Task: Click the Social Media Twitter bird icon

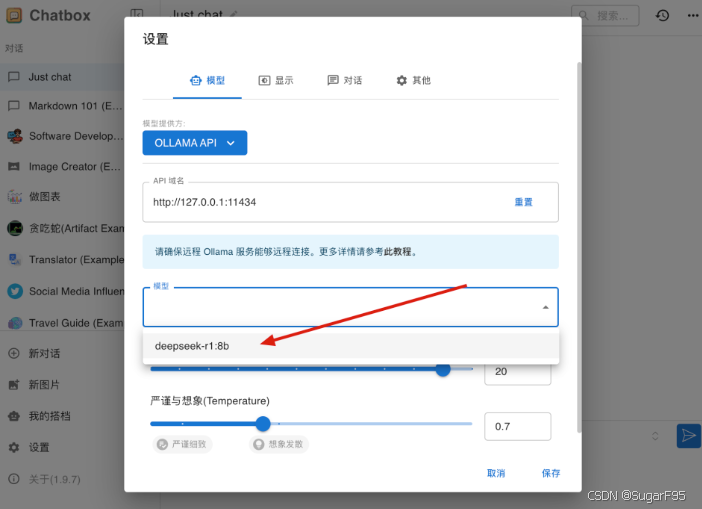Action: [x=15, y=291]
